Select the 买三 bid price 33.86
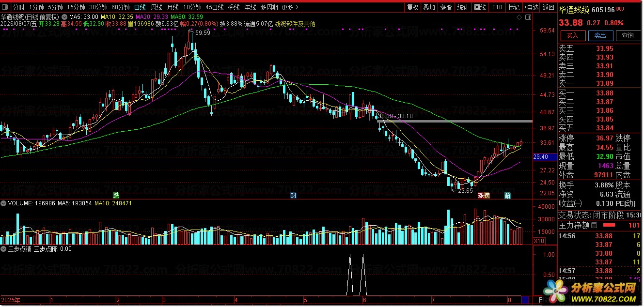644x307 pixels. 604,110
